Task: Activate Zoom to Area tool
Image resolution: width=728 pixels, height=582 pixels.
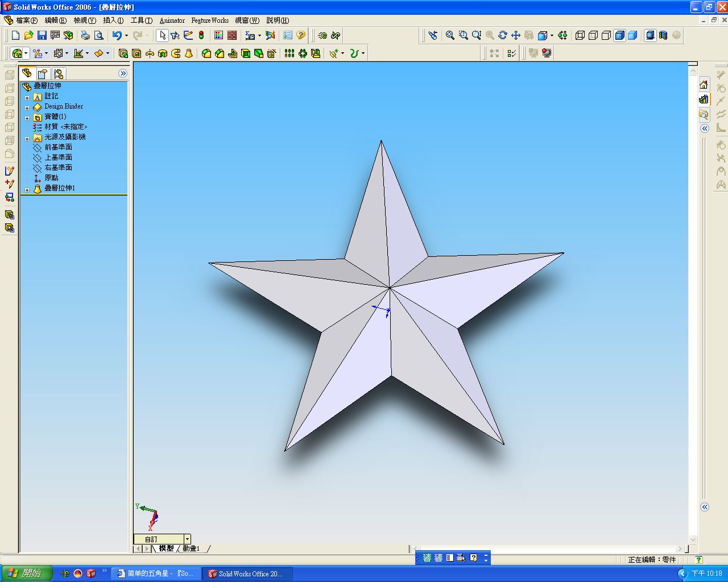Action: pos(463,35)
